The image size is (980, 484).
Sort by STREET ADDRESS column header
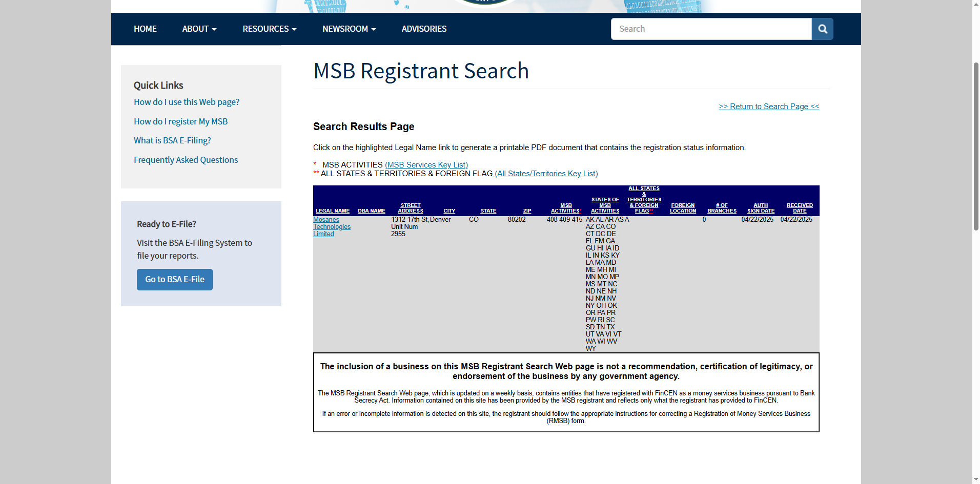point(411,208)
